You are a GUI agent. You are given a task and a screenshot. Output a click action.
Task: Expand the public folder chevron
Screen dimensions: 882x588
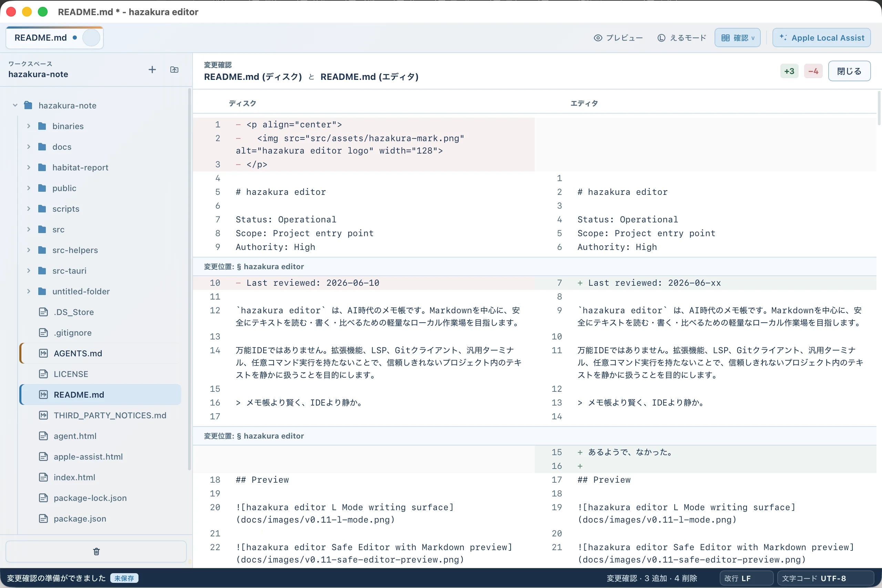(29, 188)
